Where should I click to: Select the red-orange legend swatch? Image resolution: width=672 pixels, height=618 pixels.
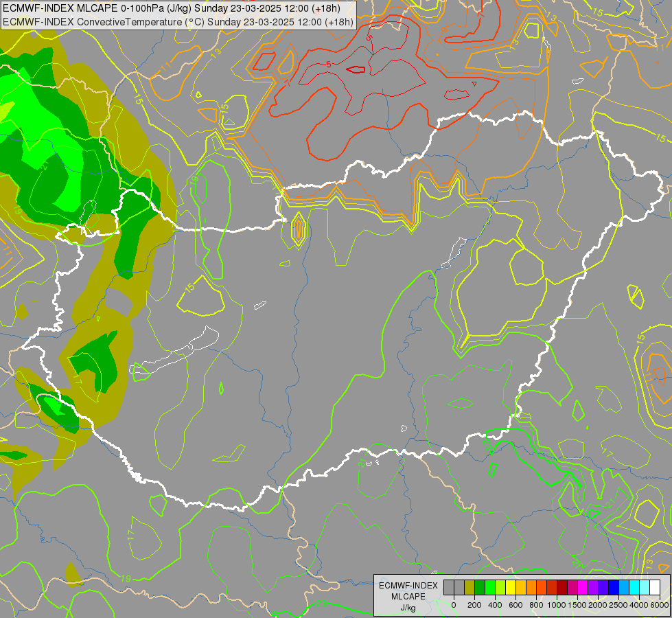point(542,587)
